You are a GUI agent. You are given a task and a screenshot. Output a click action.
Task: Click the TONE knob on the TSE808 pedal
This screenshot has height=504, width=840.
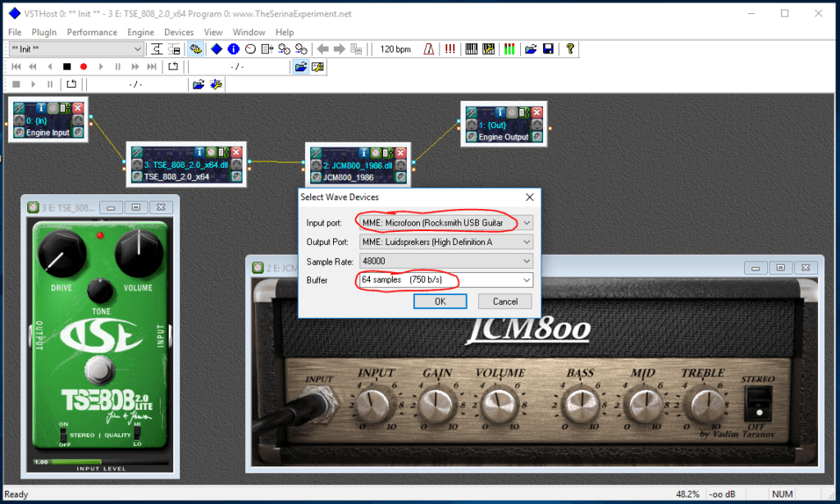(100, 291)
